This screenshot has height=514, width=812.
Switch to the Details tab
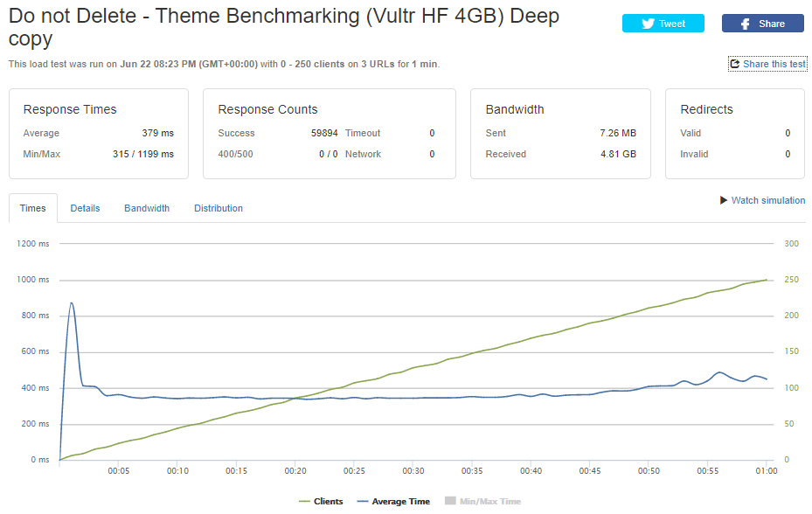pos(85,208)
